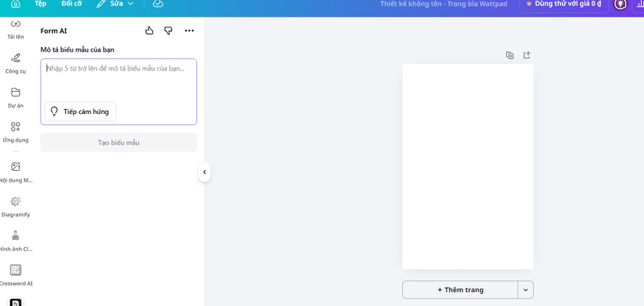Expand the Thêm trang dropdown arrow
The height and width of the screenshot is (306, 644).
pos(526,289)
